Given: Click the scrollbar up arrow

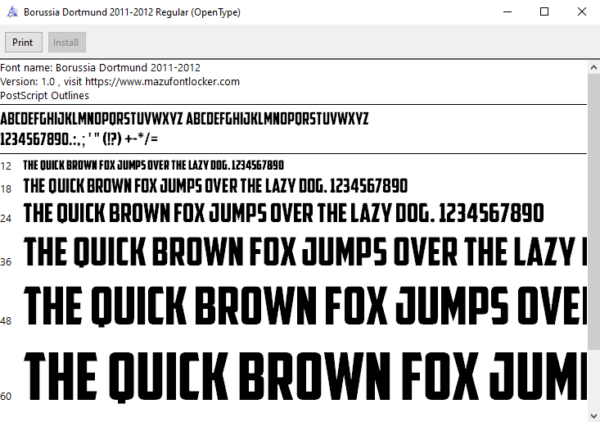Looking at the screenshot, I should [x=593, y=68].
